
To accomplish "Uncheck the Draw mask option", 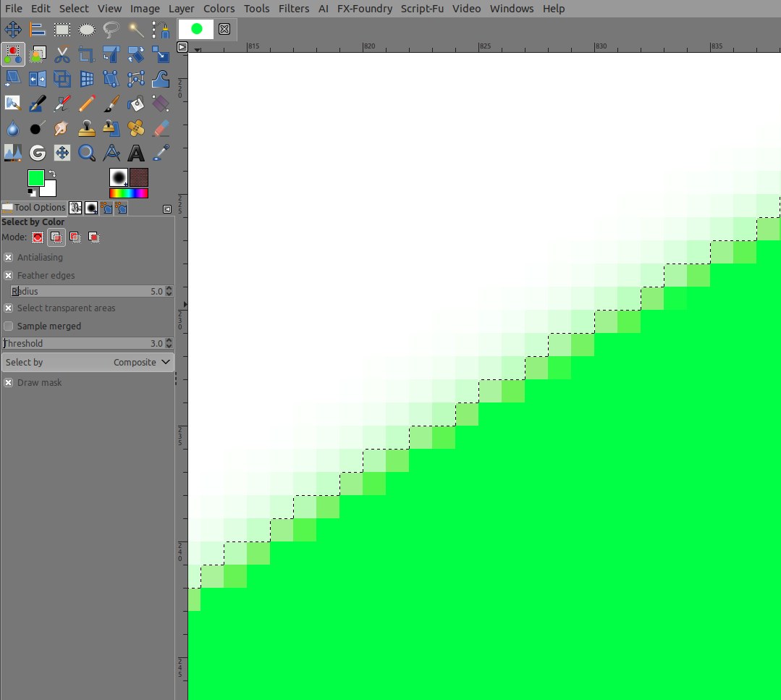I will pyautogui.click(x=9, y=383).
